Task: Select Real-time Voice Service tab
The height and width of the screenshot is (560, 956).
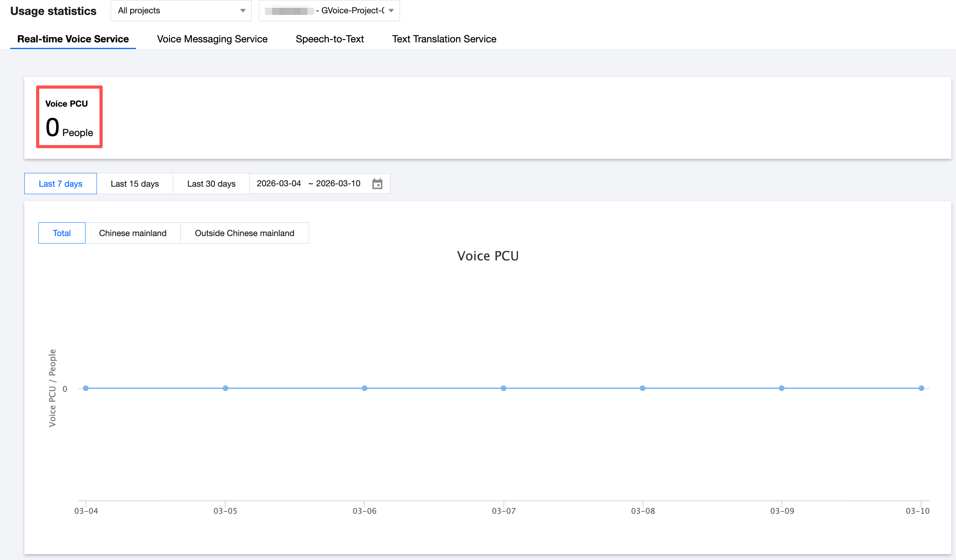Action: tap(73, 39)
